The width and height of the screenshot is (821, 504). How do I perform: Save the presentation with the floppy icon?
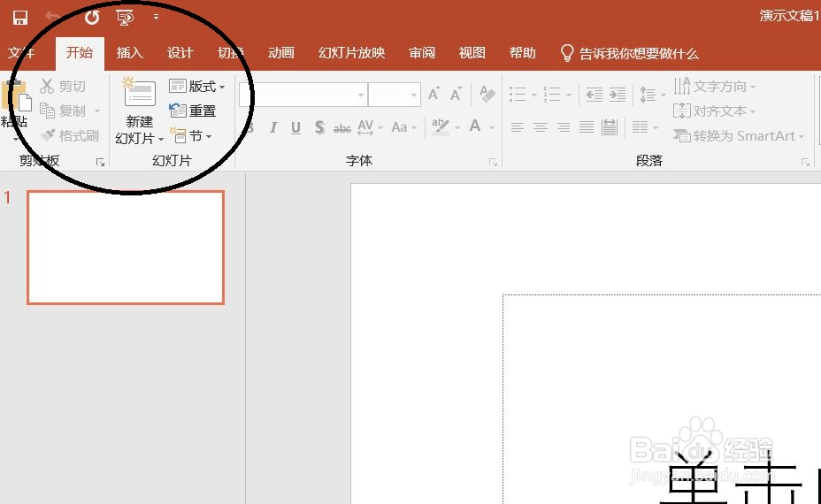pos(19,18)
